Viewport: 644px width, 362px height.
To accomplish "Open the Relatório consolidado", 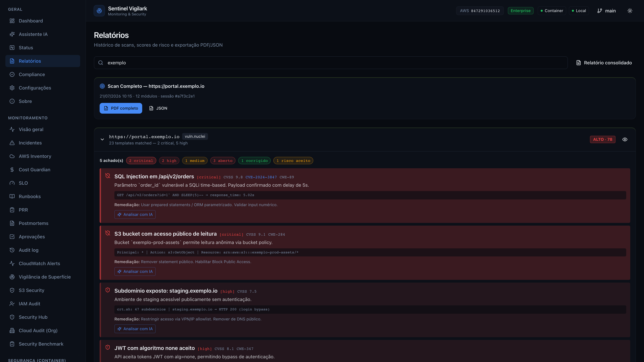I will (604, 63).
